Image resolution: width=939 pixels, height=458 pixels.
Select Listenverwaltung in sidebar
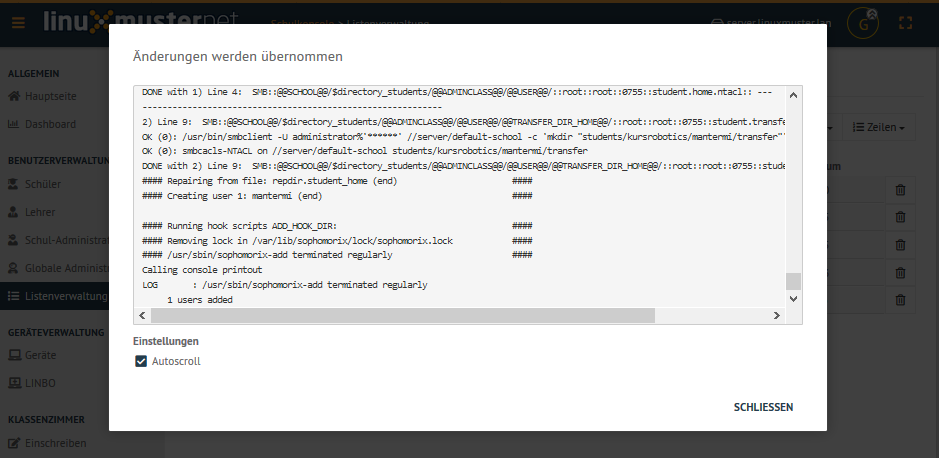click(x=54, y=296)
